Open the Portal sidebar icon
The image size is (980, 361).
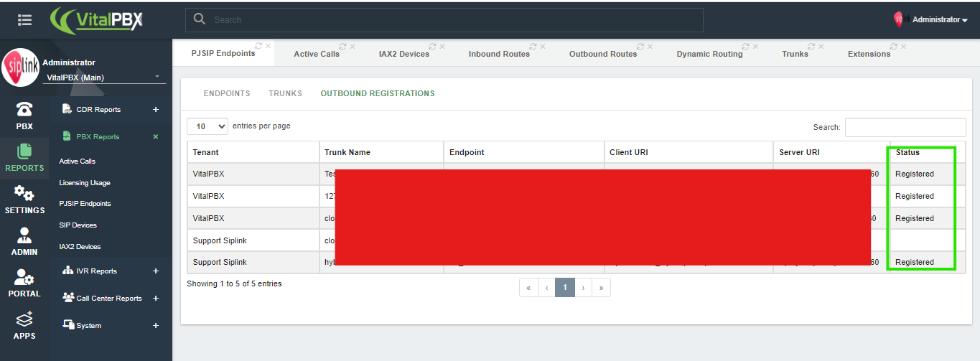(24, 283)
